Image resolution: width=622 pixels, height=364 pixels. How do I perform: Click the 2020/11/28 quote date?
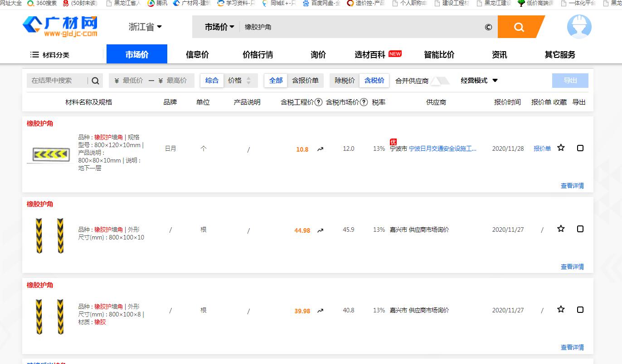click(508, 148)
